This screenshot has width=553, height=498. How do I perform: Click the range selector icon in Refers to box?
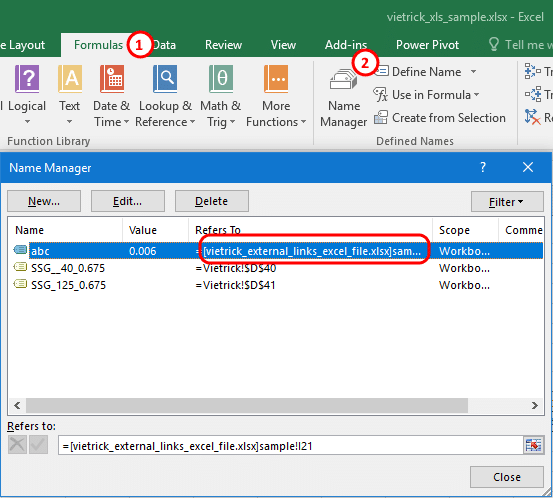[533, 445]
